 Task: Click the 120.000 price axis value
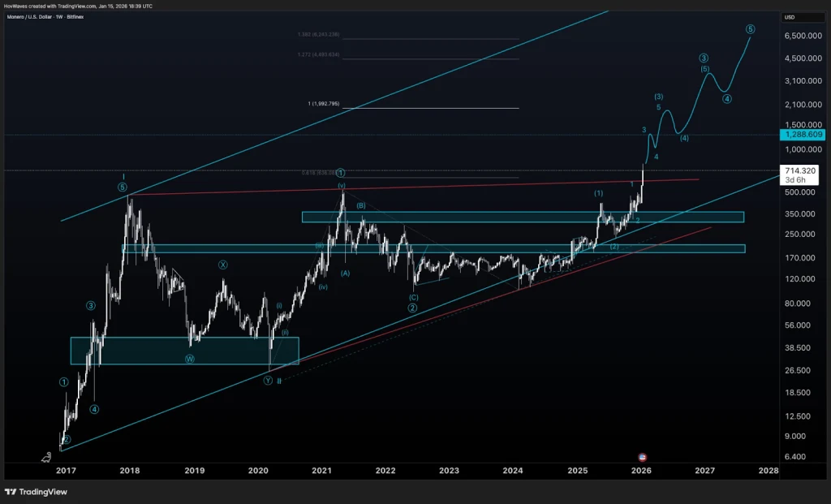pos(800,278)
